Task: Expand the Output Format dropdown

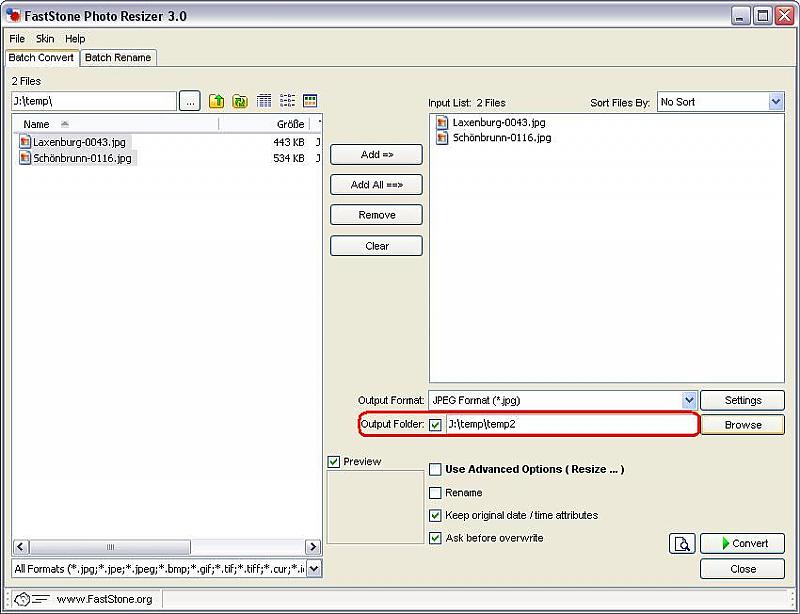Action: (689, 400)
